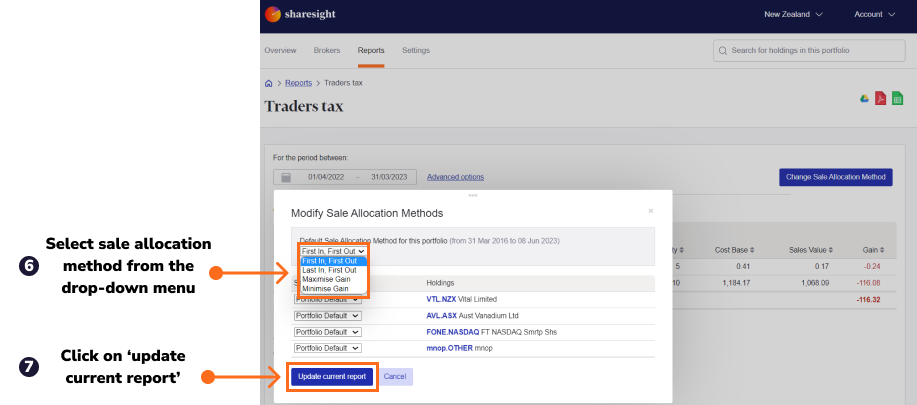Sort by Sales Value column

pos(809,250)
